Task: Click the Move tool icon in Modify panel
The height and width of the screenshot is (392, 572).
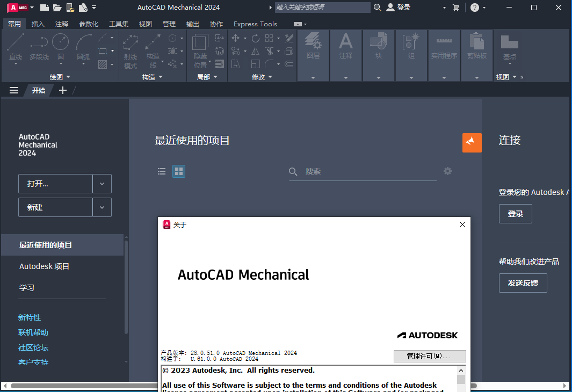Action: point(235,38)
